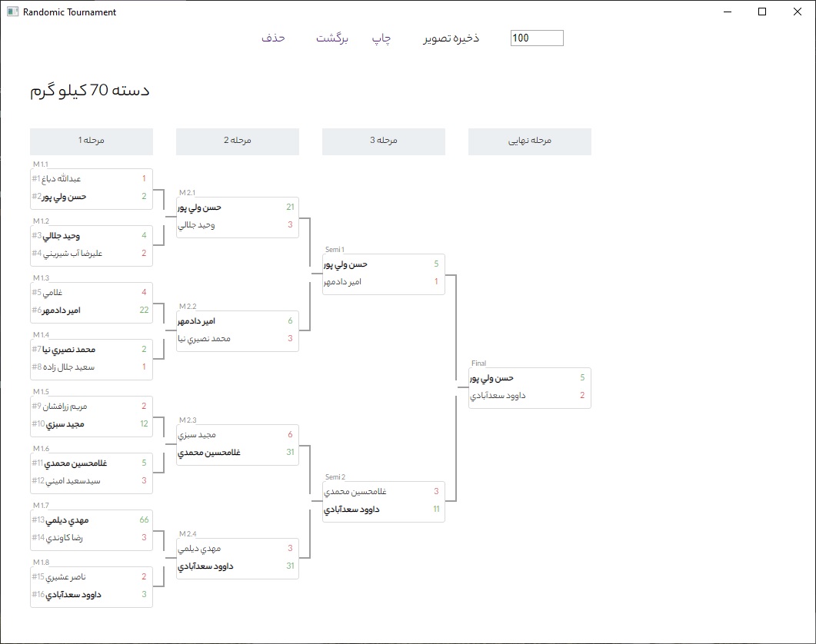Click the Randomic Tournament app icon in title bar
Screen dimensions: 816x644
[12, 12]
